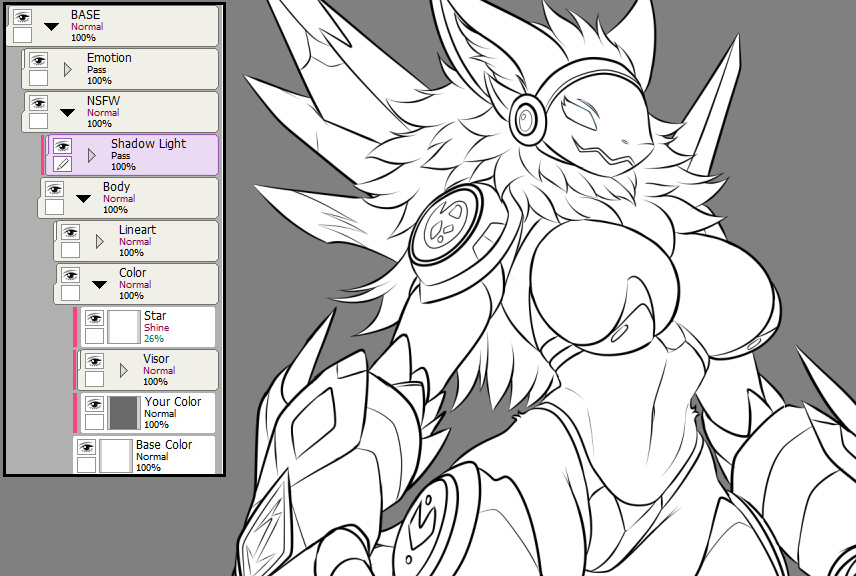Click the pen icon on Shadow Light
Viewport: 856px width, 576px height.
tap(62, 164)
